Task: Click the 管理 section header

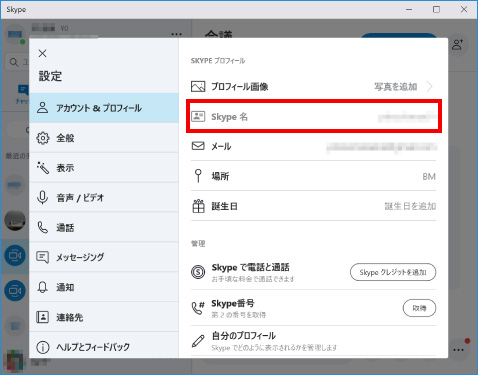Action: (x=198, y=244)
